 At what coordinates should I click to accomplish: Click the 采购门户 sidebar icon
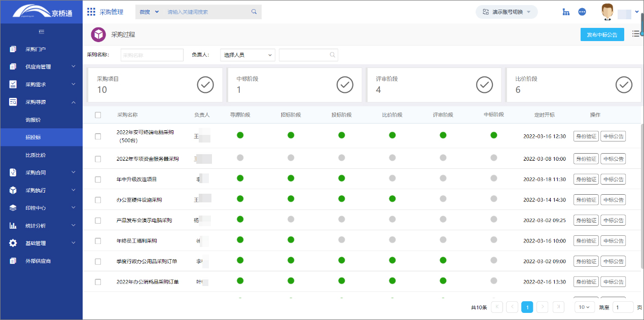(x=13, y=49)
